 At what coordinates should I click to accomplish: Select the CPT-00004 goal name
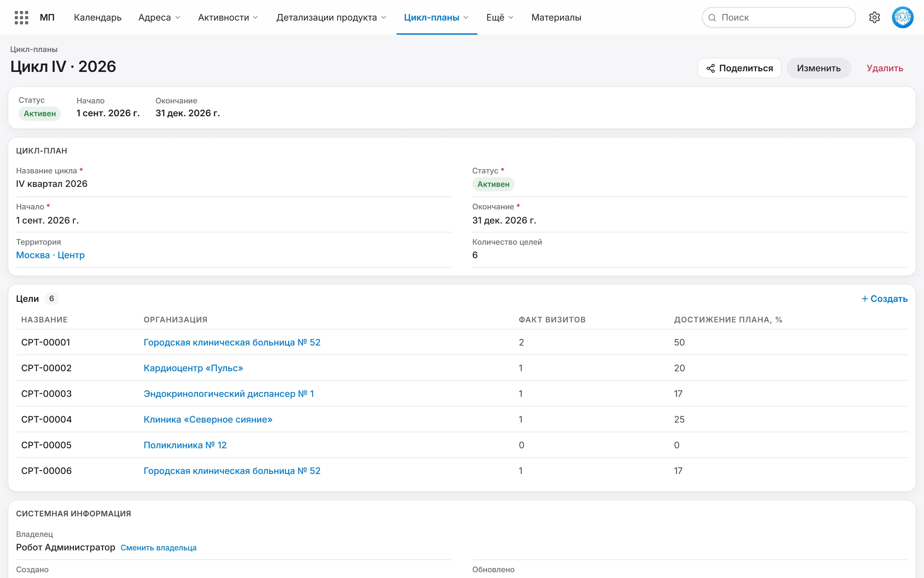46,419
